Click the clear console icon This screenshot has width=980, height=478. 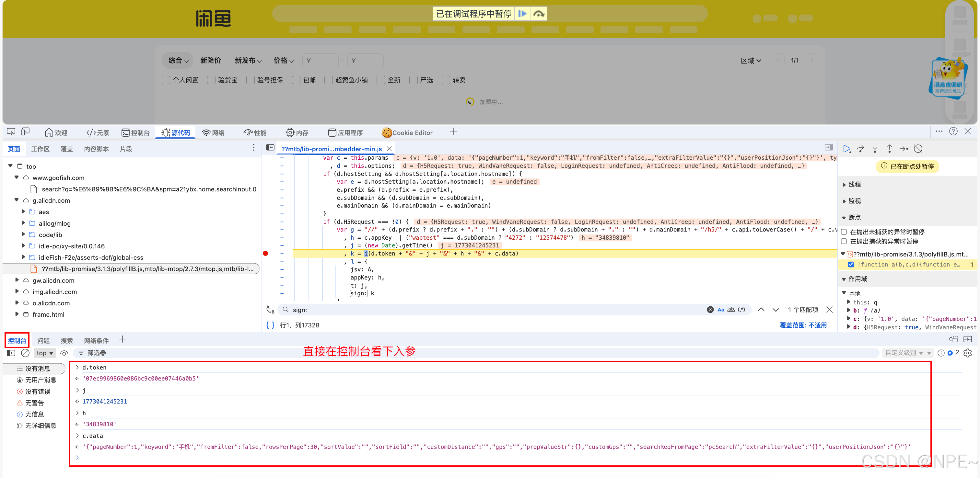pos(25,353)
